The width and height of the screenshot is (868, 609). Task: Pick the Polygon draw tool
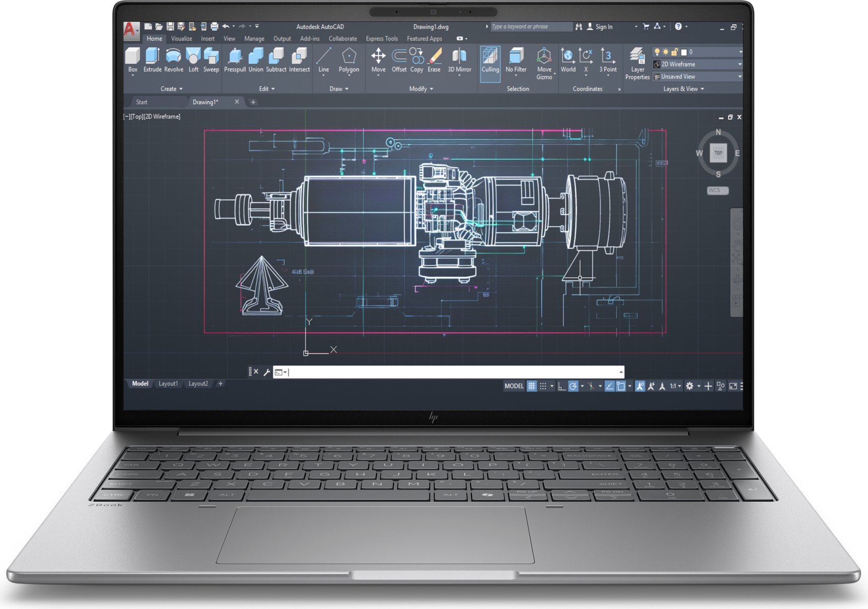[349, 60]
